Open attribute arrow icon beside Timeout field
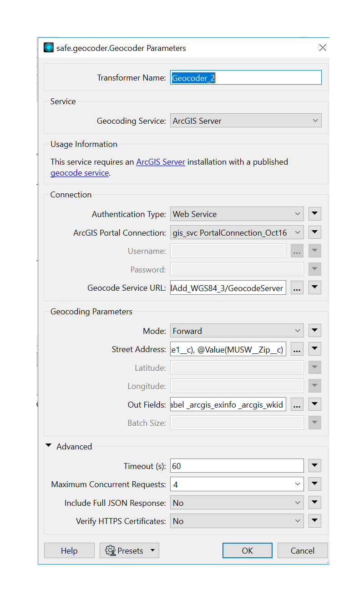This screenshot has height=600, width=364. coord(314,465)
